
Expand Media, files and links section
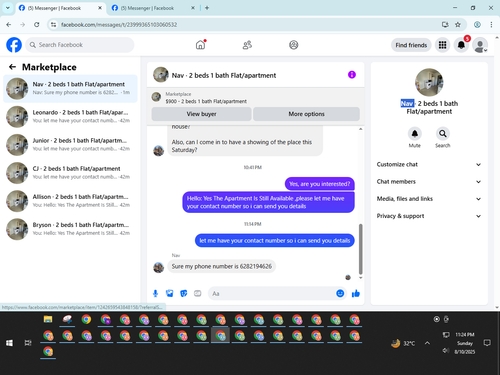tap(429, 199)
